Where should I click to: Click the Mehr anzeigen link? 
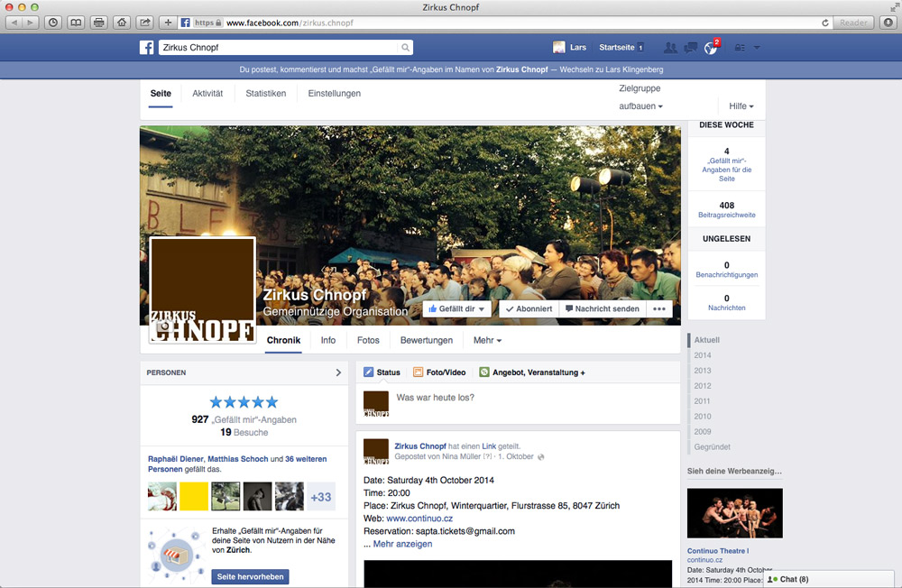coord(402,544)
